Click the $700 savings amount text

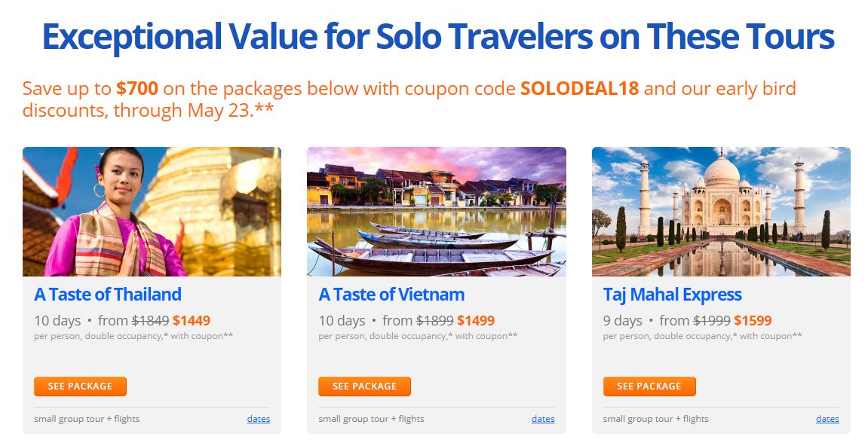pyautogui.click(x=137, y=89)
